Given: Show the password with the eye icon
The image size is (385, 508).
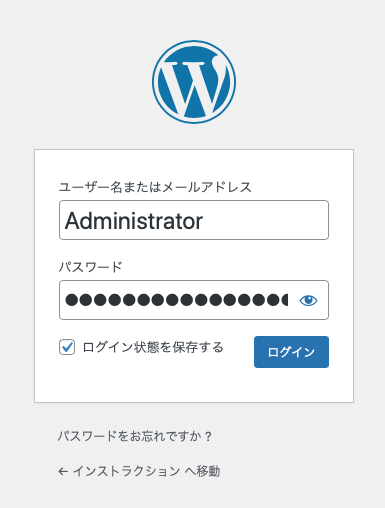Looking at the screenshot, I should [x=308, y=300].
